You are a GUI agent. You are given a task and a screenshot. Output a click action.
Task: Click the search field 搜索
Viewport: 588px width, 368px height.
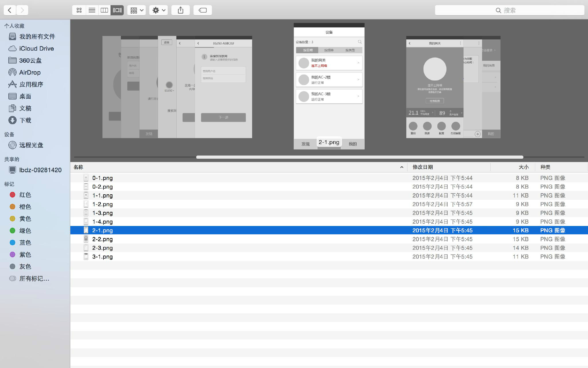tap(510, 10)
